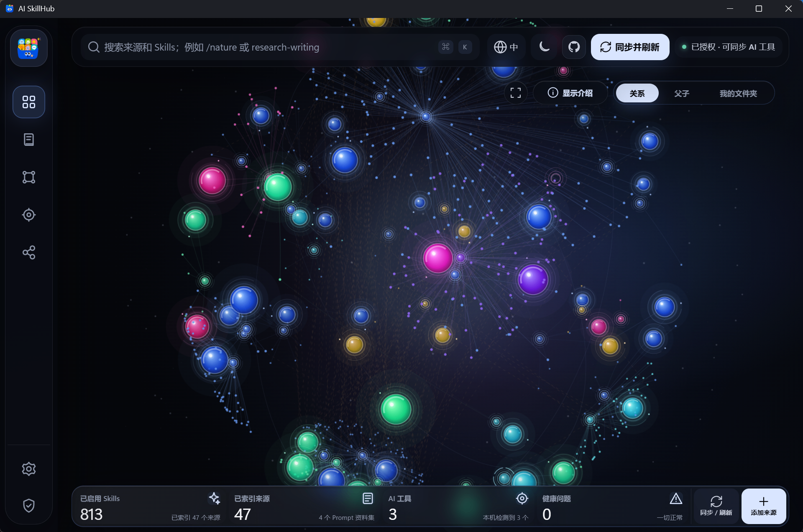Click 同步 / 刷新 button

coord(716,506)
